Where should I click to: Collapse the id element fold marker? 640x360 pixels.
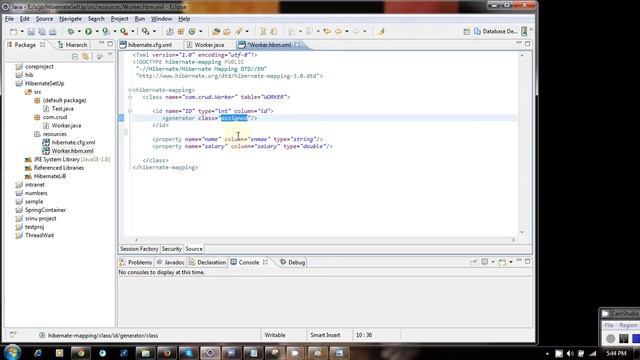[130, 111]
